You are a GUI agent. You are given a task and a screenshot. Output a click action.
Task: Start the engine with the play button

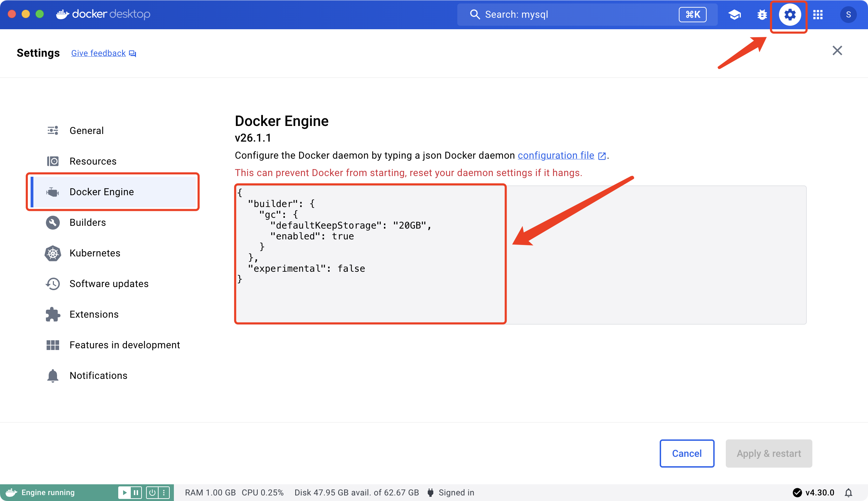point(124,492)
